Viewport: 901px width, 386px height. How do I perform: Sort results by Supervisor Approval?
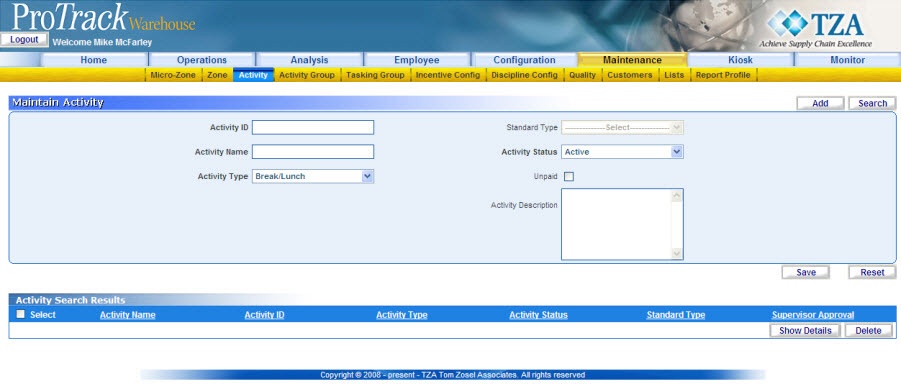click(x=813, y=315)
